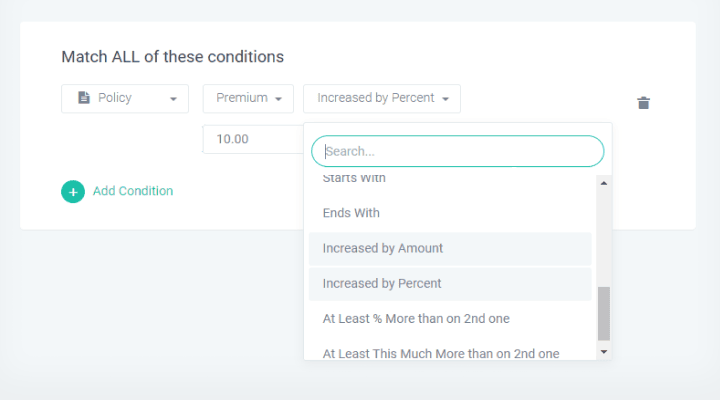Click the 10.00 value input field
This screenshot has width=720, height=400.
click(252, 139)
